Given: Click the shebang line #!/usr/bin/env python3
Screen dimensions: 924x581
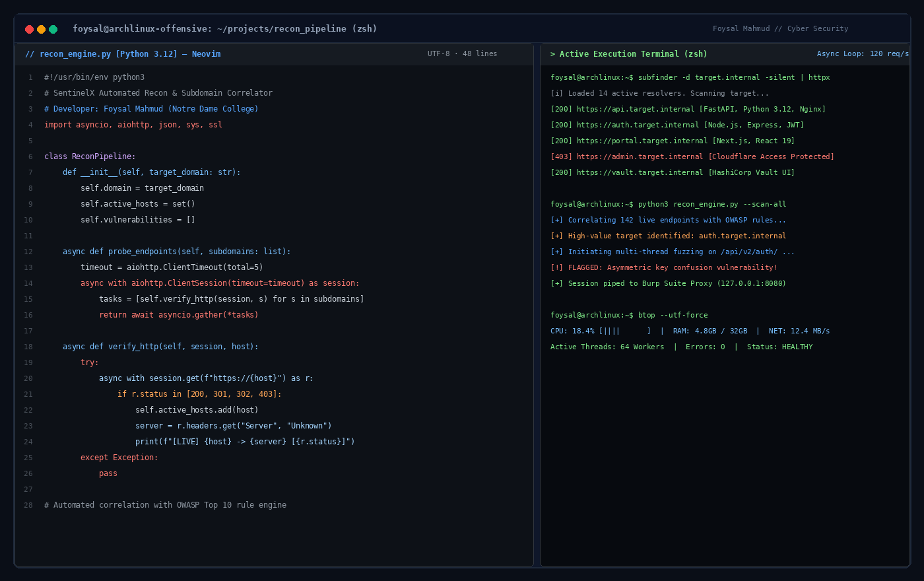Looking at the screenshot, I should 94,77.
